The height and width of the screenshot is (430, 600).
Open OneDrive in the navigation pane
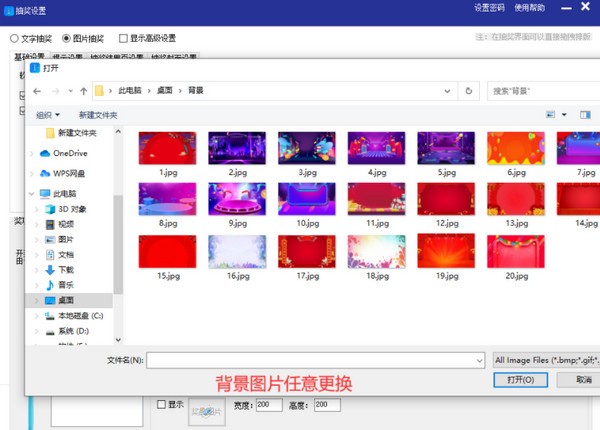pyautogui.click(x=70, y=153)
